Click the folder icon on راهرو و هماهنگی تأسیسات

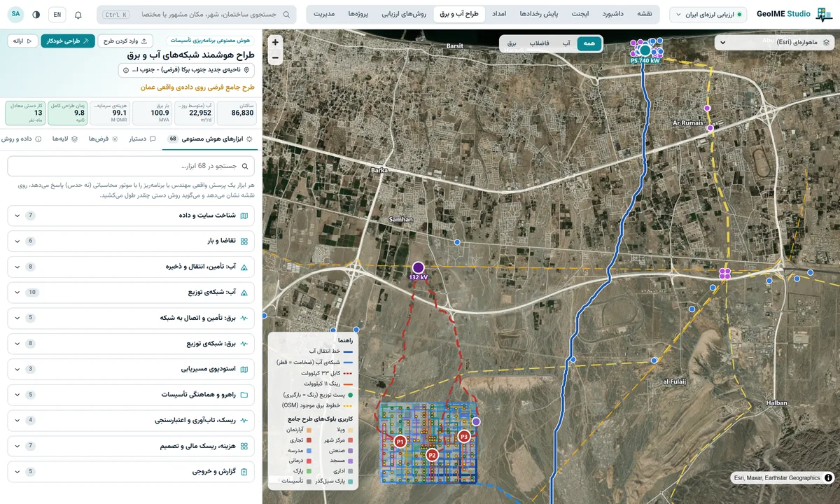(244, 395)
